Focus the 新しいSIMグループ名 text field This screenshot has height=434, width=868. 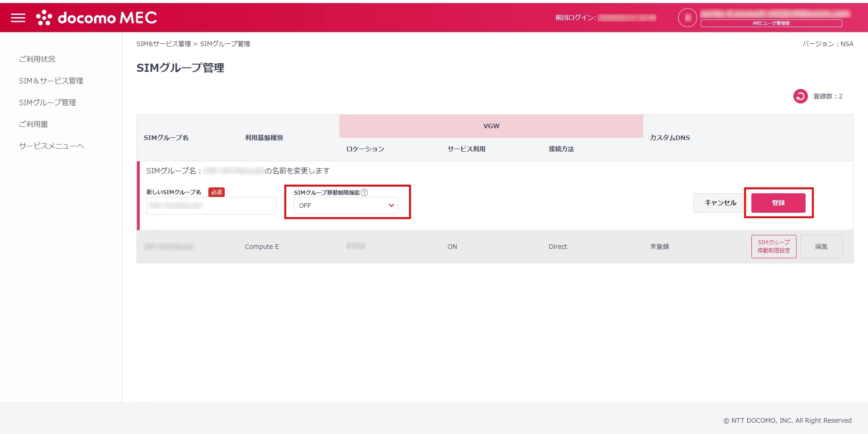click(x=211, y=206)
